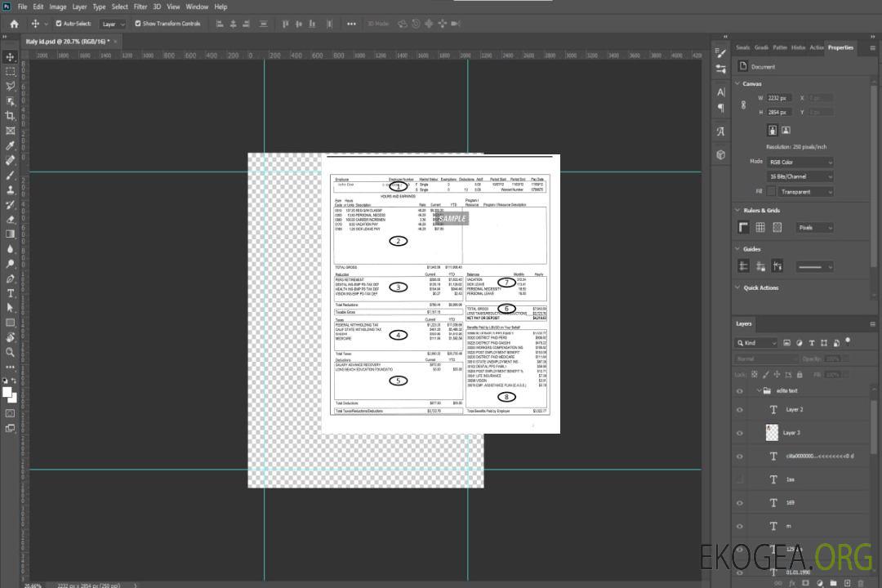The width and height of the screenshot is (882, 588).
Task: Click the Home icon in options bar
Action: 14,24
